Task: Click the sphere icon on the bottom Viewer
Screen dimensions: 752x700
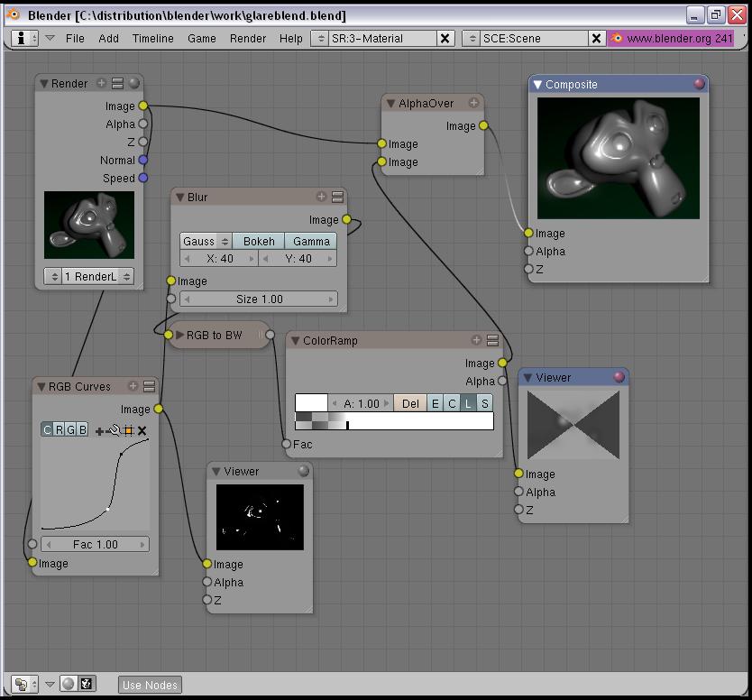Action: pos(304,471)
